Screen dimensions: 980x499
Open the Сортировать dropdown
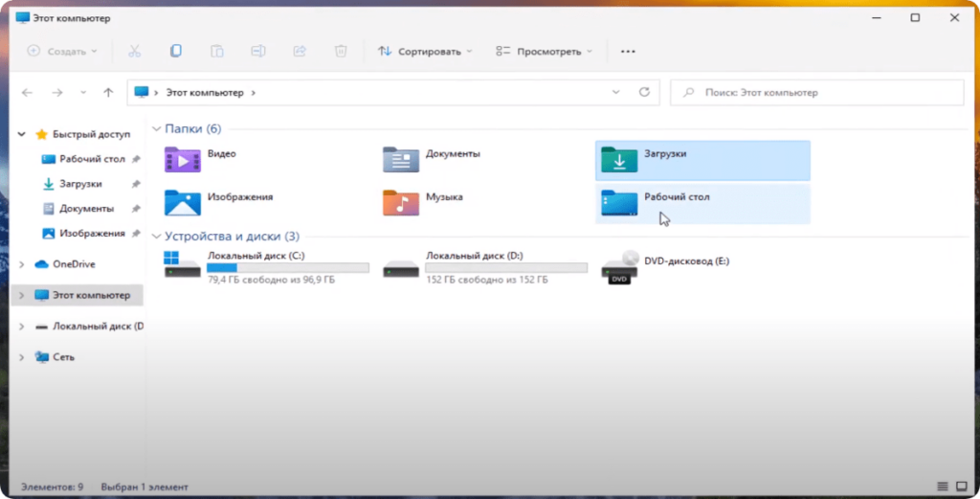click(x=425, y=52)
